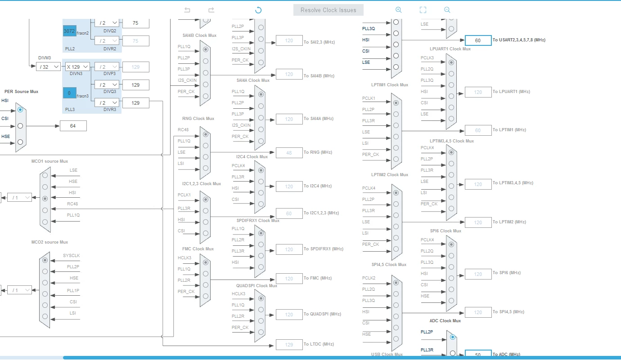Select CSI in PER Source Mux
621x364 pixels.
(x=20, y=126)
